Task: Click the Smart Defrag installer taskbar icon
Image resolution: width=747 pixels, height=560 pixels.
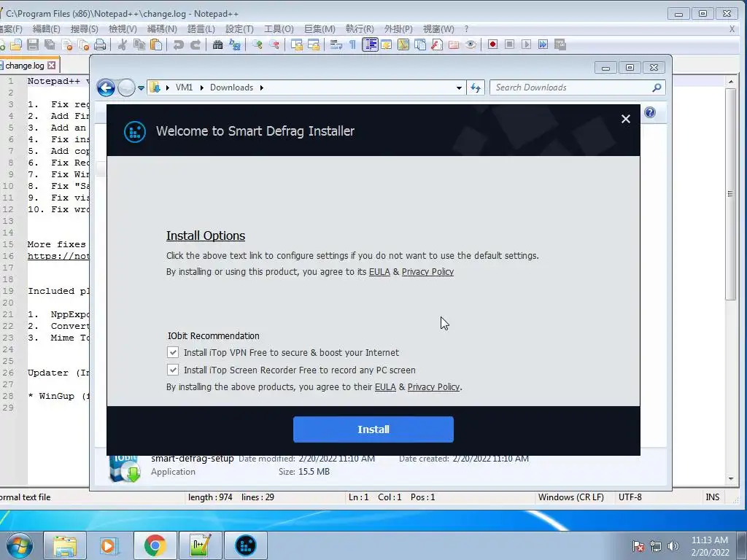Action: point(245,545)
